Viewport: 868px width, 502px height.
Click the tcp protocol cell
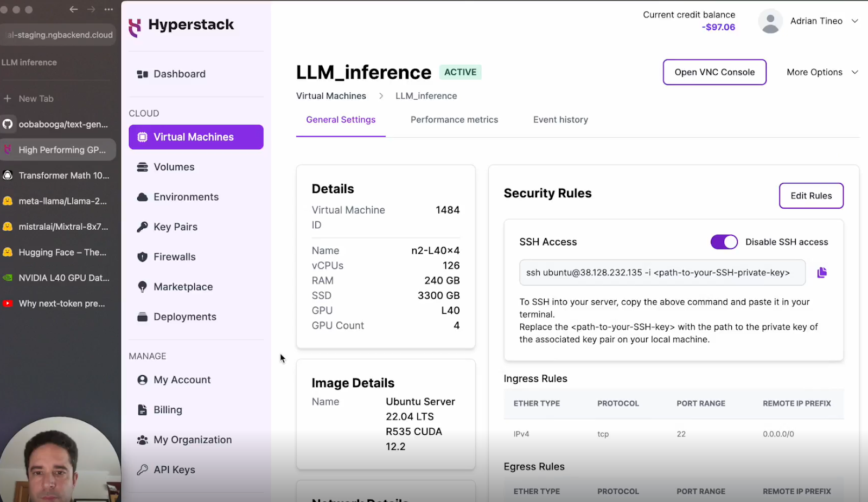(x=603, y=434)
